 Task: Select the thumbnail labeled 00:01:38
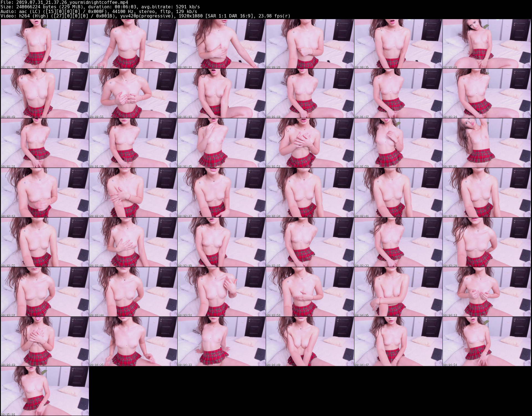[133, 143]
